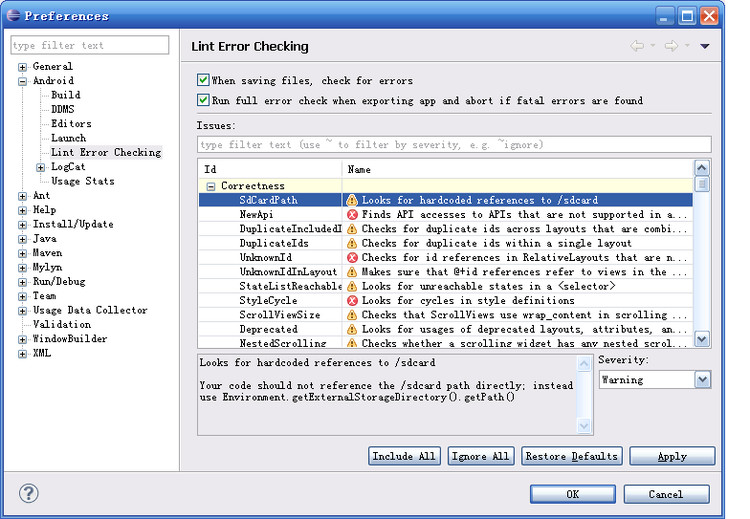Open Usage Stats preferences page
This screenshot has width=750, height=519.
click(83, 181)
